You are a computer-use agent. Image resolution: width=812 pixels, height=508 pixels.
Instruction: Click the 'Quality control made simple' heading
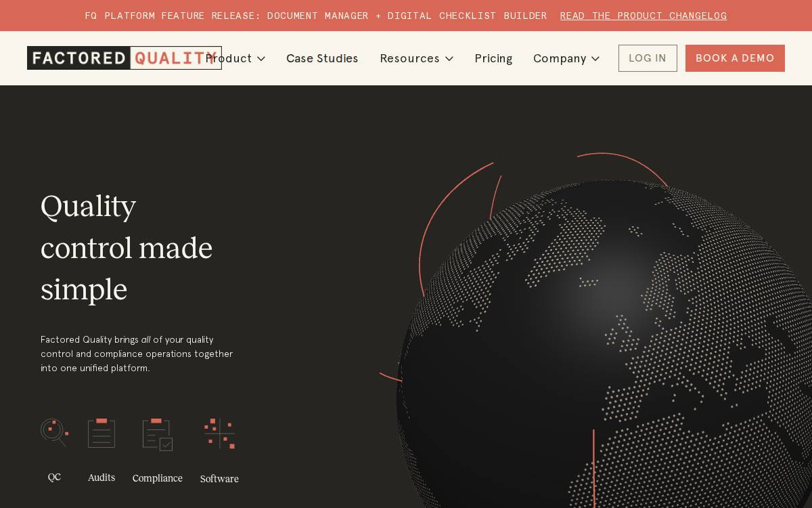click(127, 248)
